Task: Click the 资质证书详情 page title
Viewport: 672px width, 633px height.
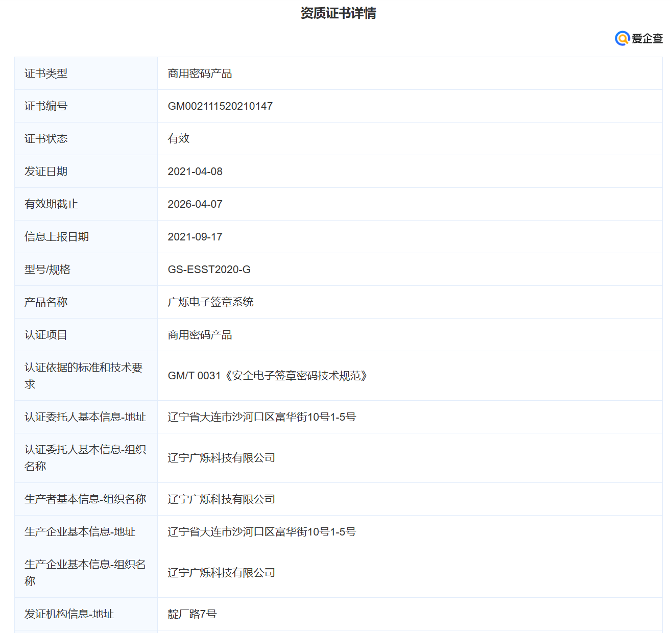Action: click(x=338, y=13)
